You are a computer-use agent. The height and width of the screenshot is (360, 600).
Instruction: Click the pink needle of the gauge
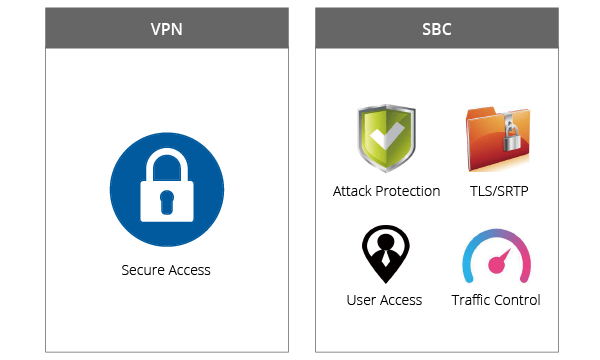tap(499, 261)
